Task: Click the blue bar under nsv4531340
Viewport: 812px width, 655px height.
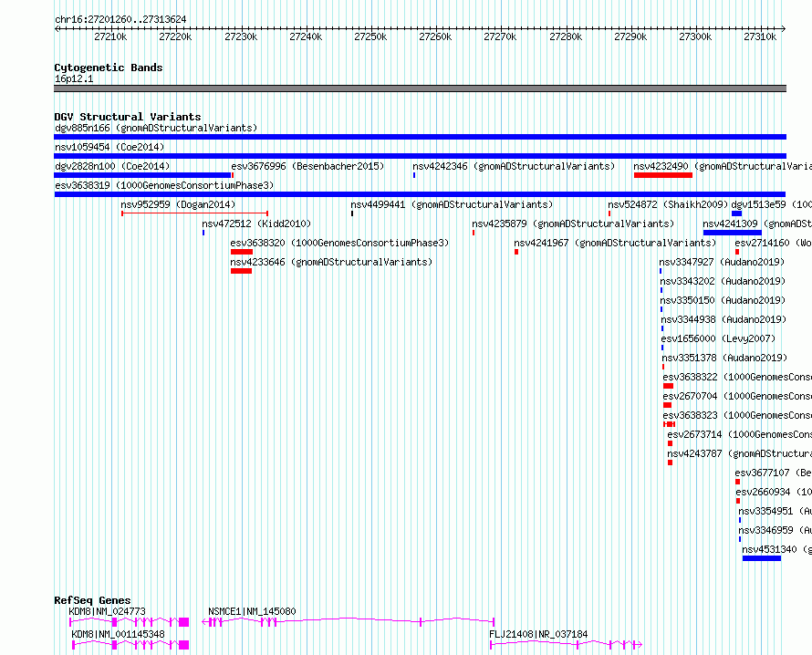Action: [x=761, y=558]
